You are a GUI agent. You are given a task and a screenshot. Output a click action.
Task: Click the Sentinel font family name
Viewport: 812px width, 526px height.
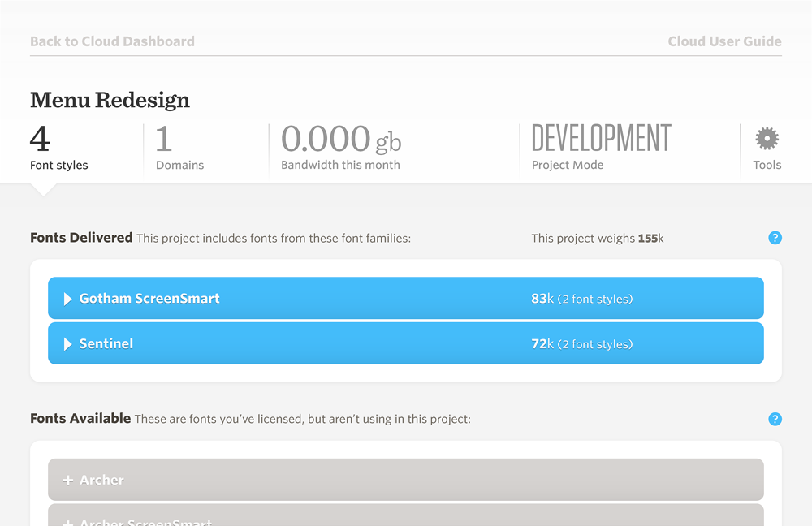106,343
